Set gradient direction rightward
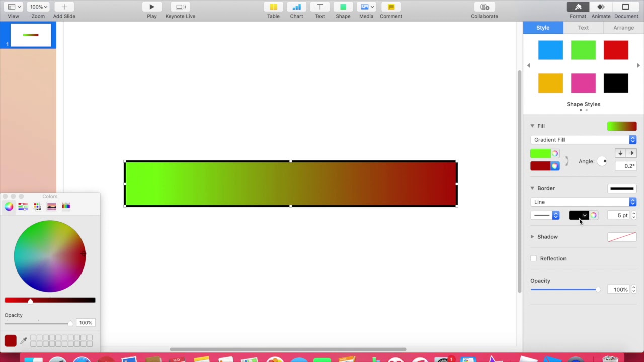This screenshot has height=362, width=644. tap(631, 153)
